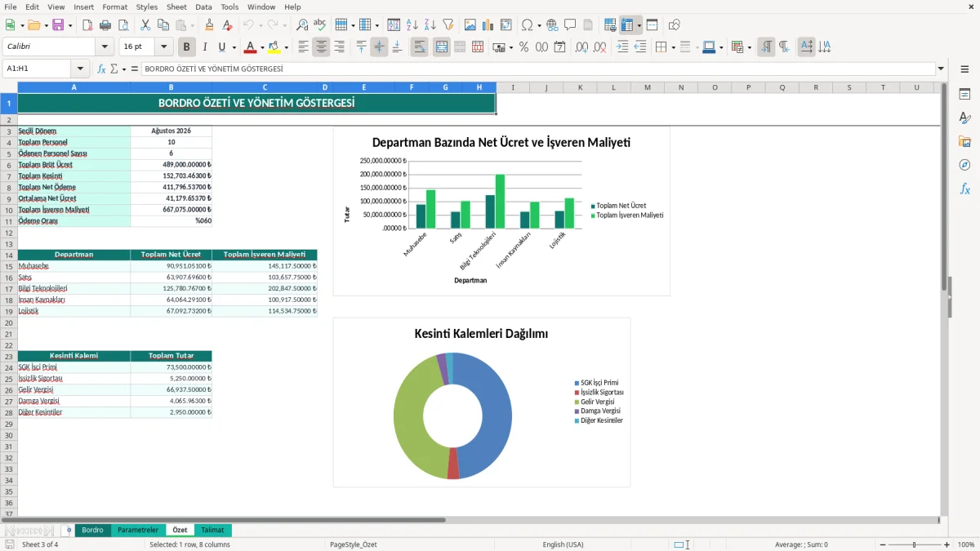Click the Clone formatting paintbrush icon

point(209,25)
